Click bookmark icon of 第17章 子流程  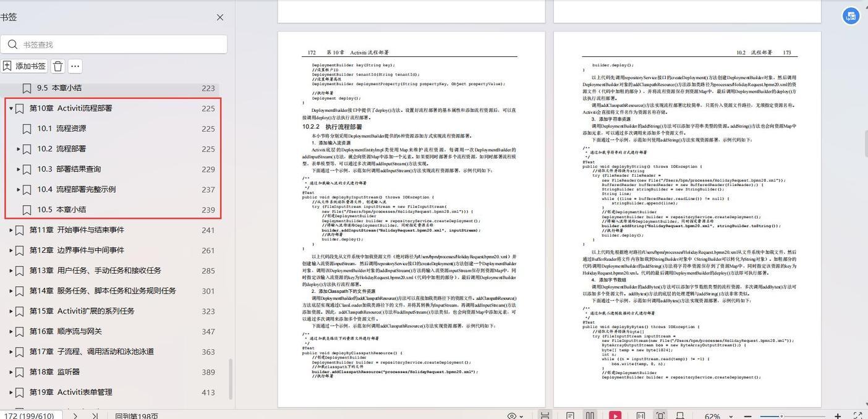pyautogui.click(x=19, y=352)
